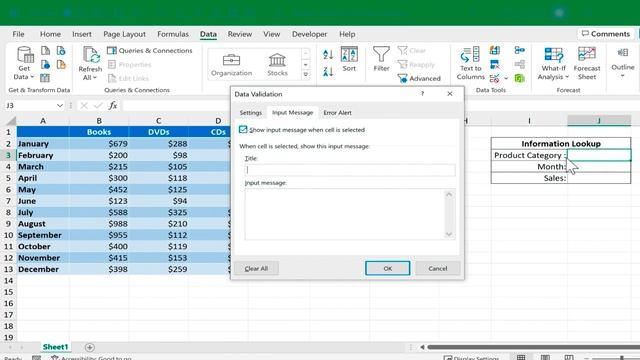Click the Flash Fill icon
This screenshot has width=640, height=360.
[x=495, y=51]
